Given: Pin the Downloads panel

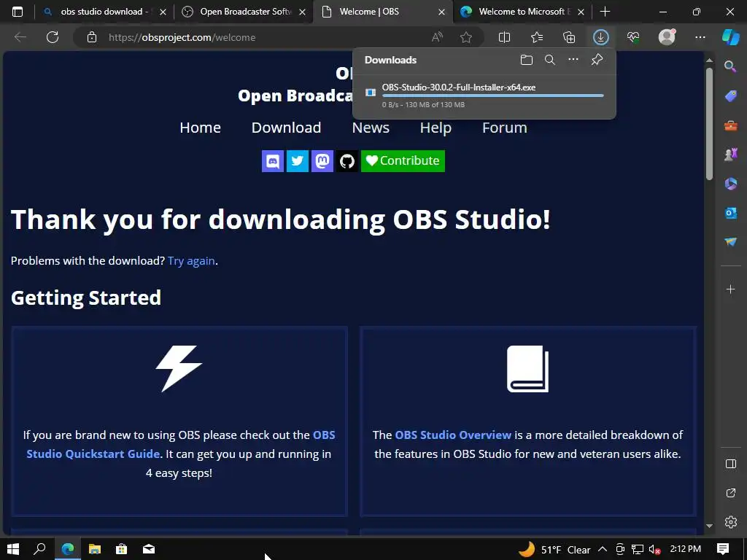Looking at the screenshot, I should pos(597,60).
